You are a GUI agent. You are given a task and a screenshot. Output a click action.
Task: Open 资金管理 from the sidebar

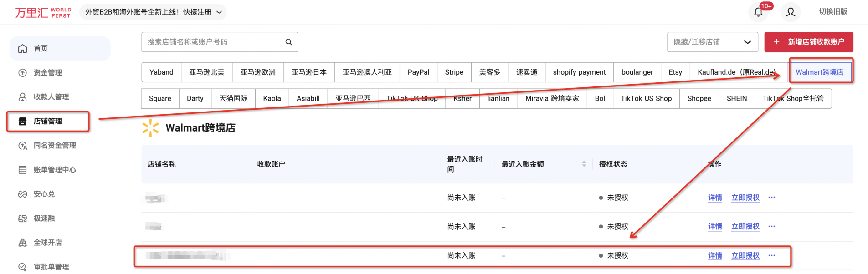point(47,73)
